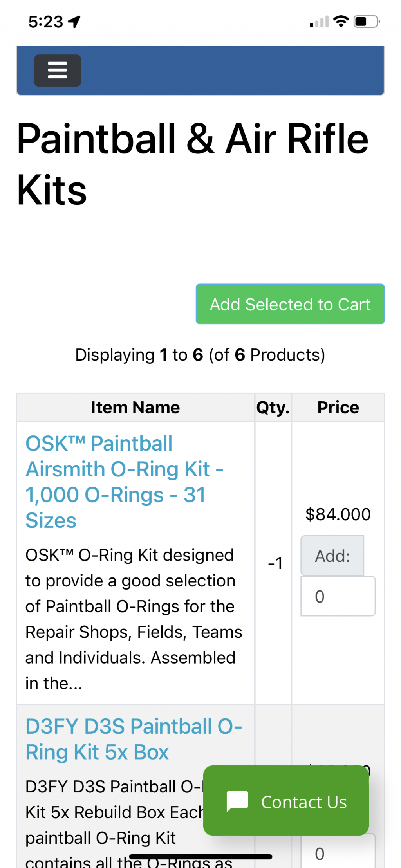This screenshot has width=401, height=868.
Task: Click the Paintball & Air Rifle Kits heading
Action: pyautogui.click(x=193, y=164)
